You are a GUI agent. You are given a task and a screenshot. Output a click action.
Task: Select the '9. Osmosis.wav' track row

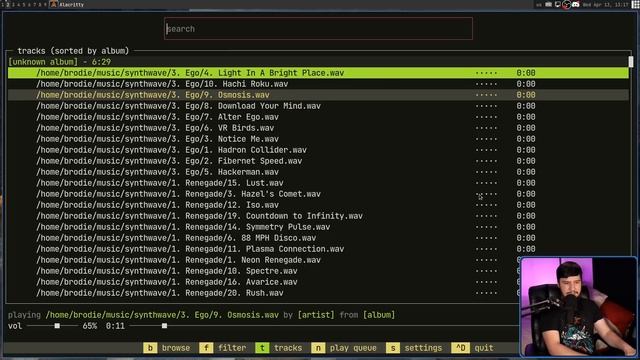(318, 95)
